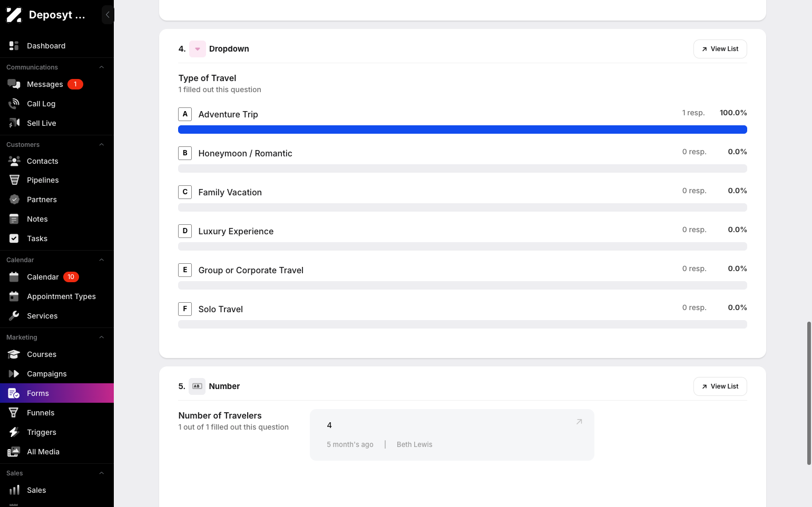Open Appointment Types menu item

[x=57, y=296]
